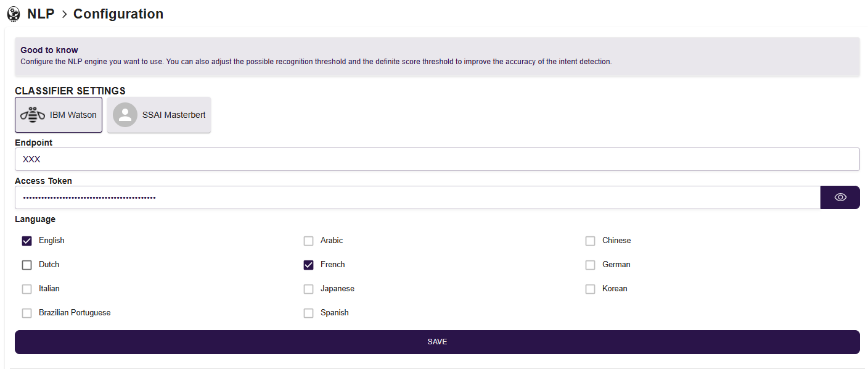Image resolution: width=868 pixels, height=369 pixels.
Task: Uncheck the English language checkbox
Action: click(27, 241)
